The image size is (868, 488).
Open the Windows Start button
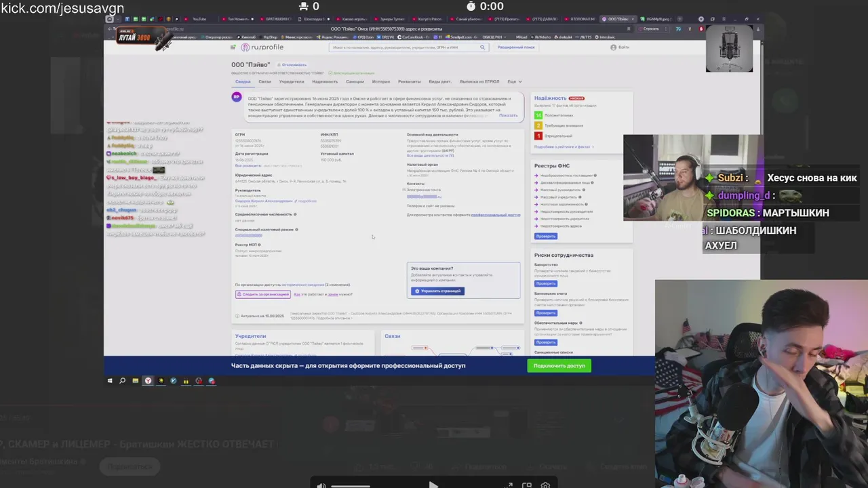tap(110, 381)
